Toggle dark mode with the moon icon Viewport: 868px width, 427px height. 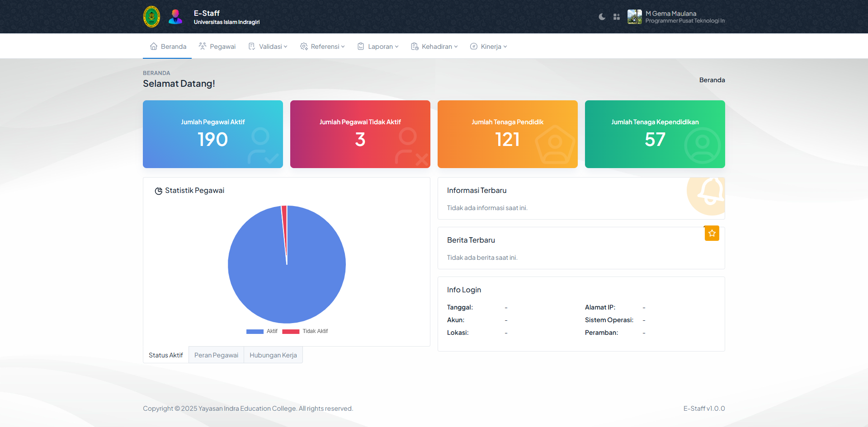pos(602,17)
